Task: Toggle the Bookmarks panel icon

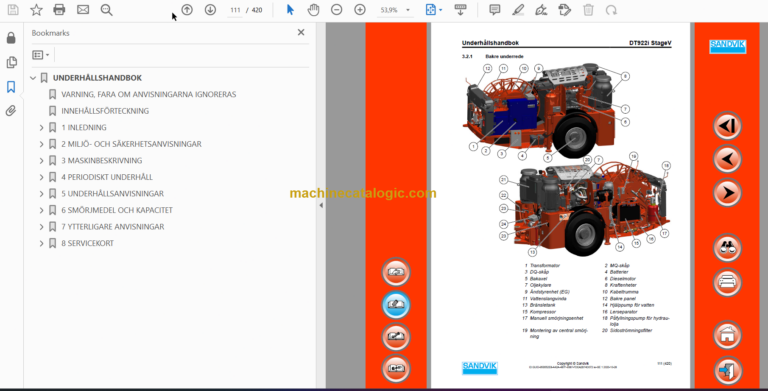Action: point(11,87)
